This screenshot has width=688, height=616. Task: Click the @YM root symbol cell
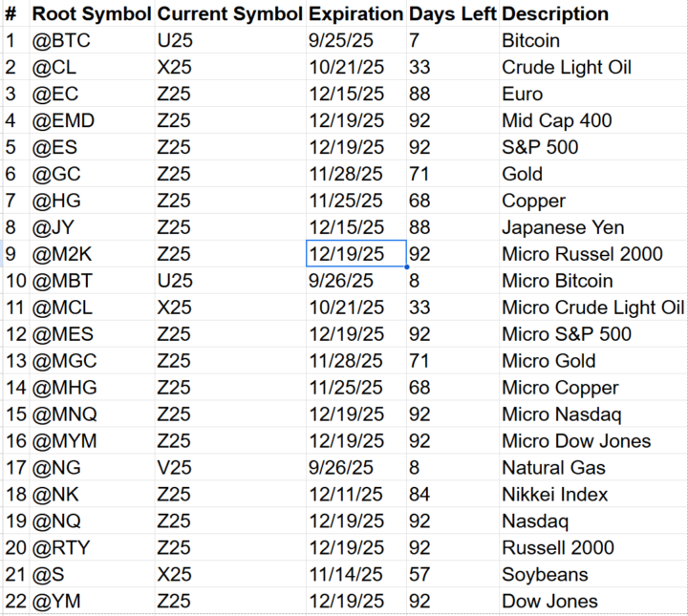(92, 601)
